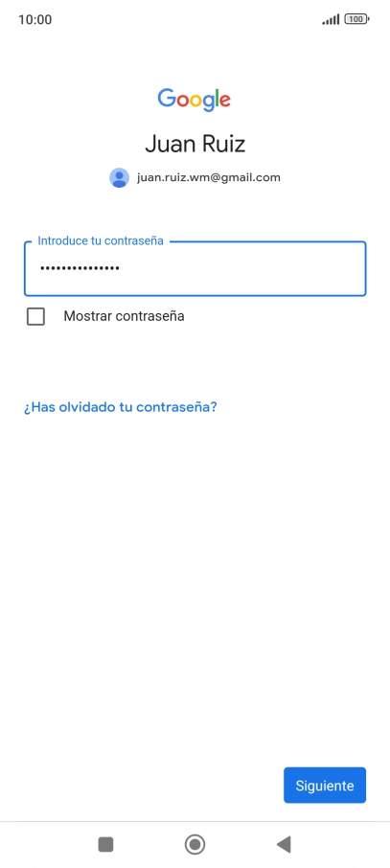The width and height of the screenshot is (390, 868).
Task: Open recent apps square button
Action: (105, 844)
